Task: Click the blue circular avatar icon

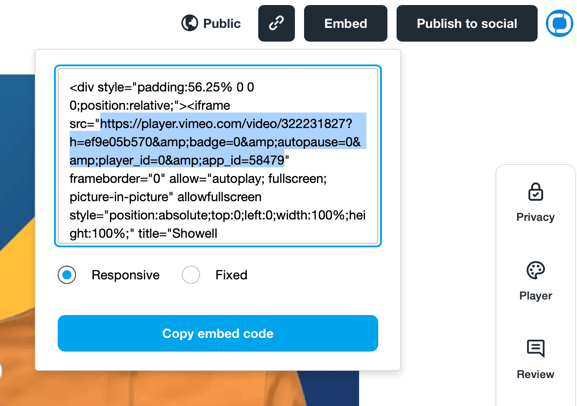Action: tap(559, 23)
